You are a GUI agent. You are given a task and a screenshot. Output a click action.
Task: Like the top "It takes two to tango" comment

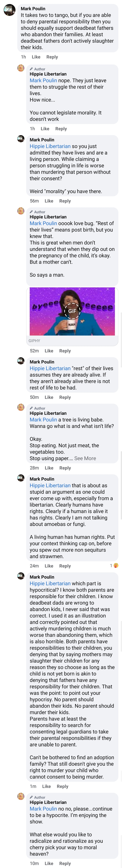click(x=36, y=57)
